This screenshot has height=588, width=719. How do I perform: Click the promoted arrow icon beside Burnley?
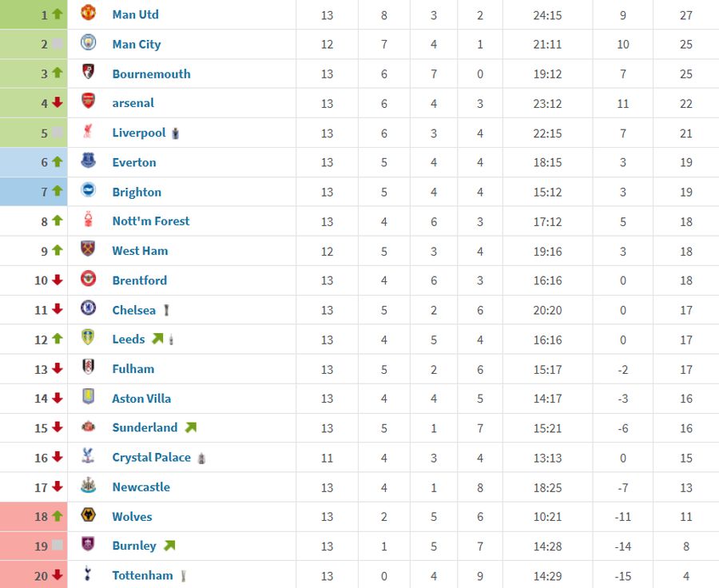tap(169, 546)
